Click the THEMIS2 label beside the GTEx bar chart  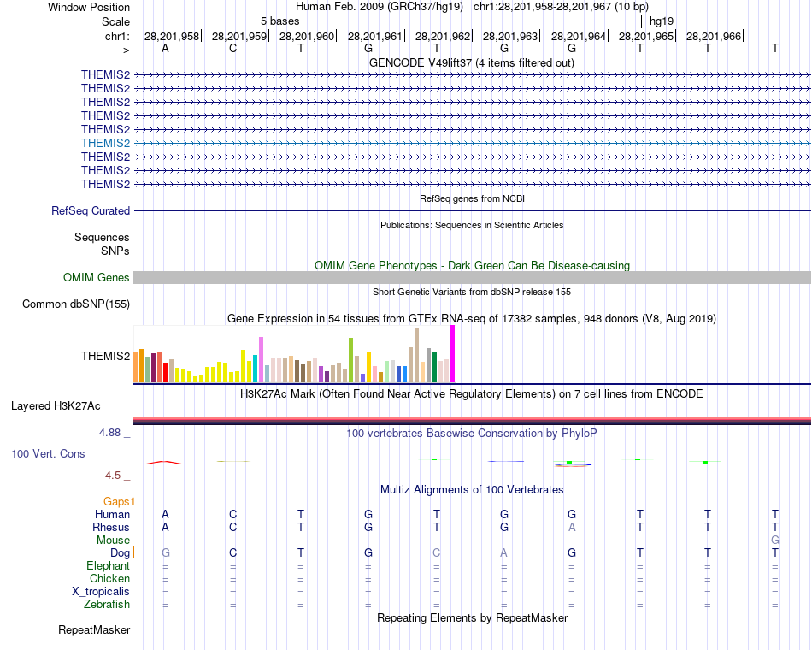point(106,356)
